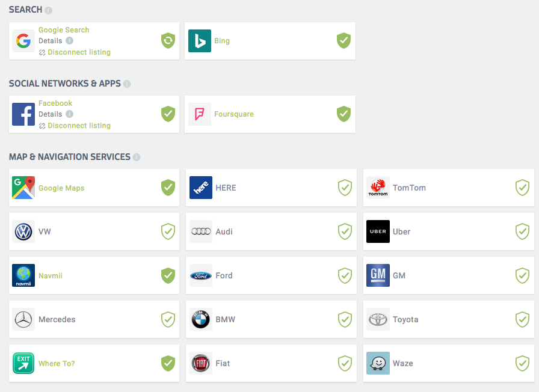Click the Facebook status shield checkmark
Viewport: 539px width, 392px height.
[x=168, y=114]
